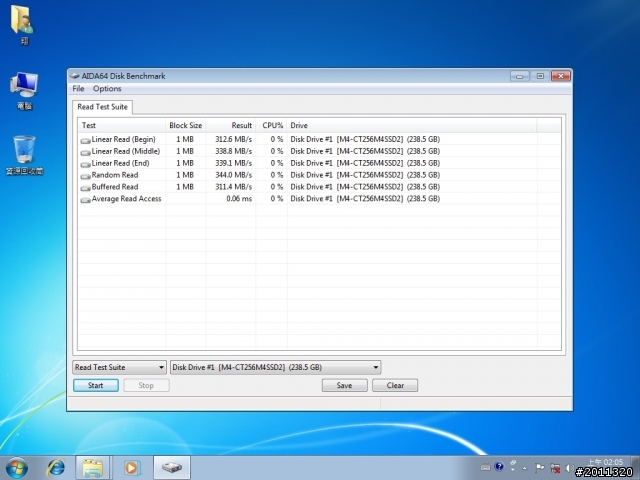Click the 312.6 MB/s result value
640x480 pixels.
pos(233,139)
